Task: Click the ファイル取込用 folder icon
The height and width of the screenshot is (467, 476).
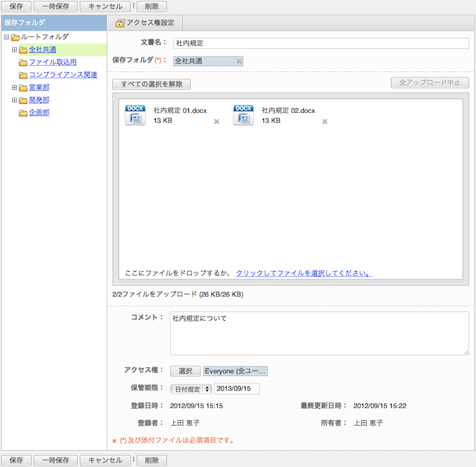Action: pyautogui.click(x=23, y=63)
